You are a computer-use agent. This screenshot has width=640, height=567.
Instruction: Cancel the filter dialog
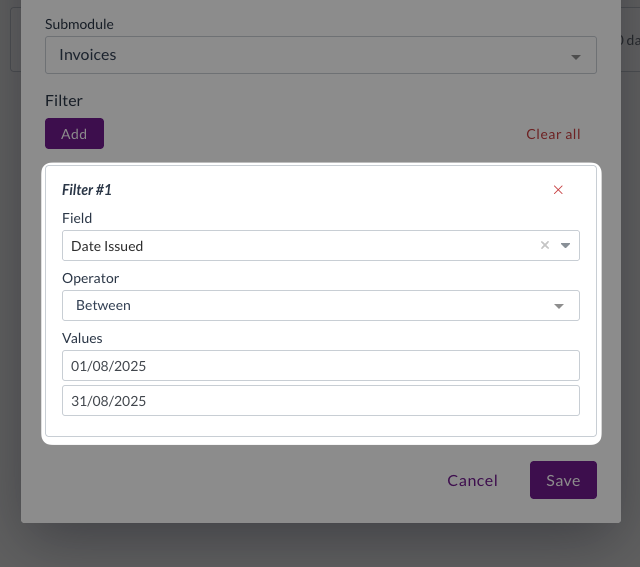(x=472, y=480)
